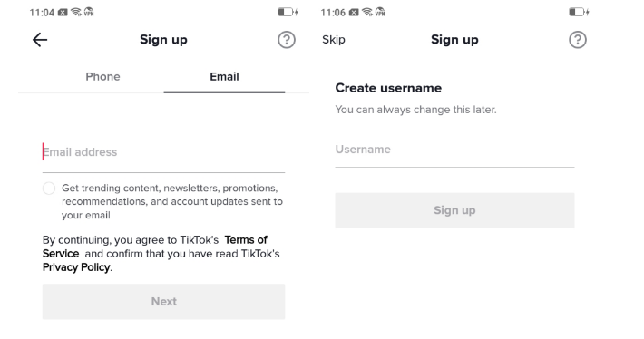The image size is (644, 339).
Task: Tap the Next button
Action: (x=164, y=302)
